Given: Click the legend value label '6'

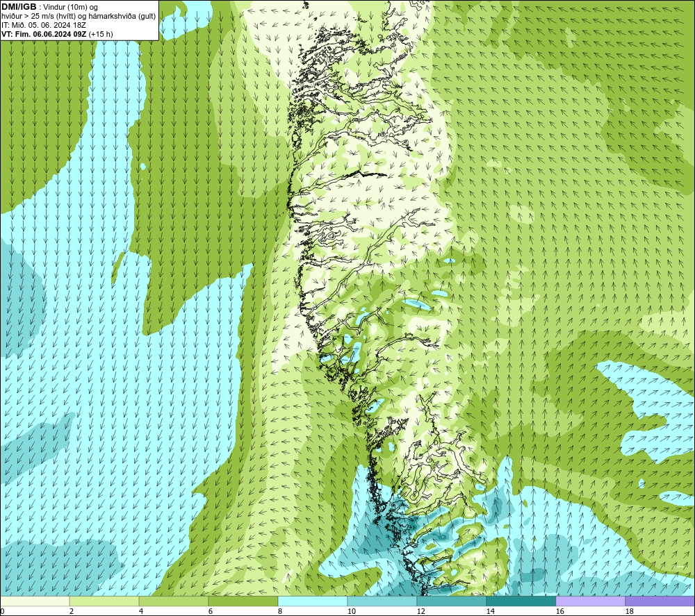Looking at the screenshot, I should click(211, 611).
